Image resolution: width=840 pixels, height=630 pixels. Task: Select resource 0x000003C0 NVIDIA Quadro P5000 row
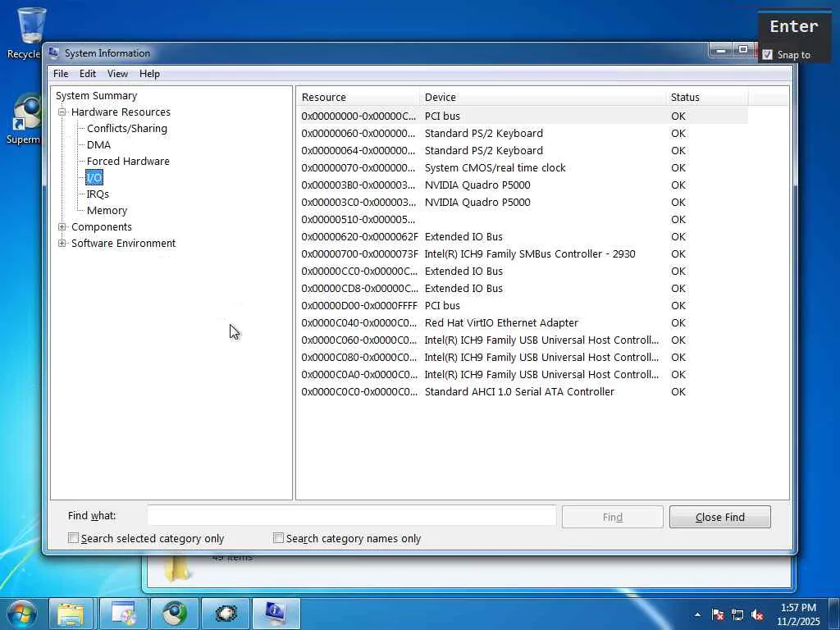(x=523, y=203)
